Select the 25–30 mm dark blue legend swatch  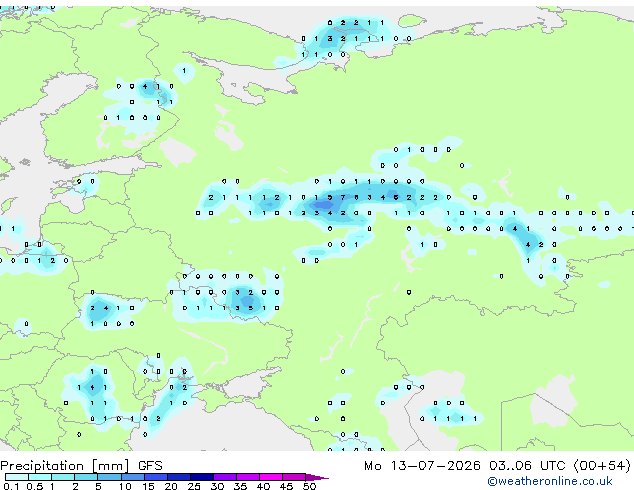coord(202,477)
